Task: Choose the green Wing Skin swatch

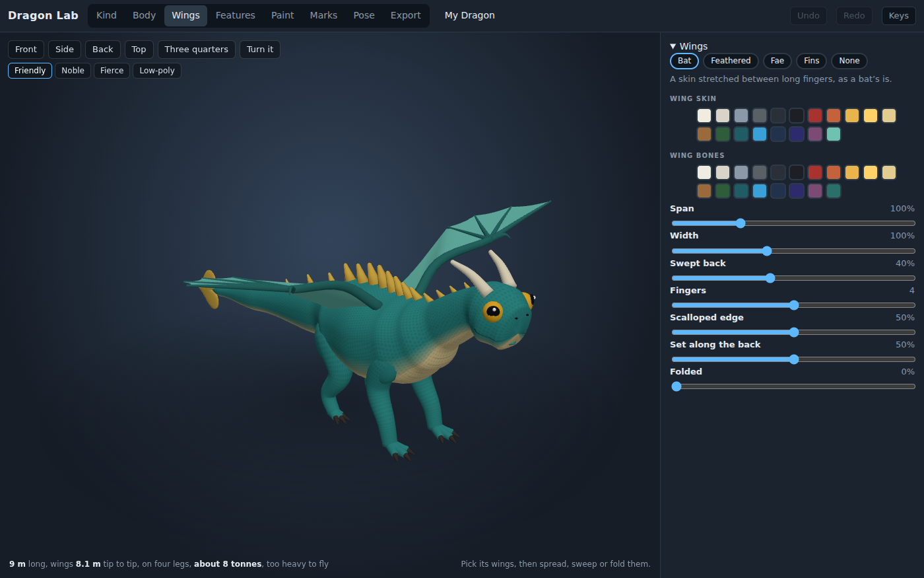Action: coord(723,134)
